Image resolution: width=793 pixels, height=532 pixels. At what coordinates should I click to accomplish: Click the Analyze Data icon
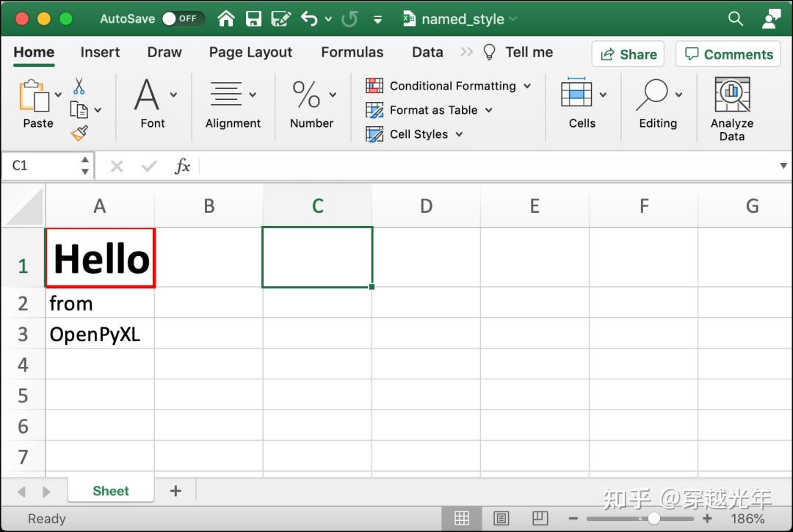click(731, 95)
